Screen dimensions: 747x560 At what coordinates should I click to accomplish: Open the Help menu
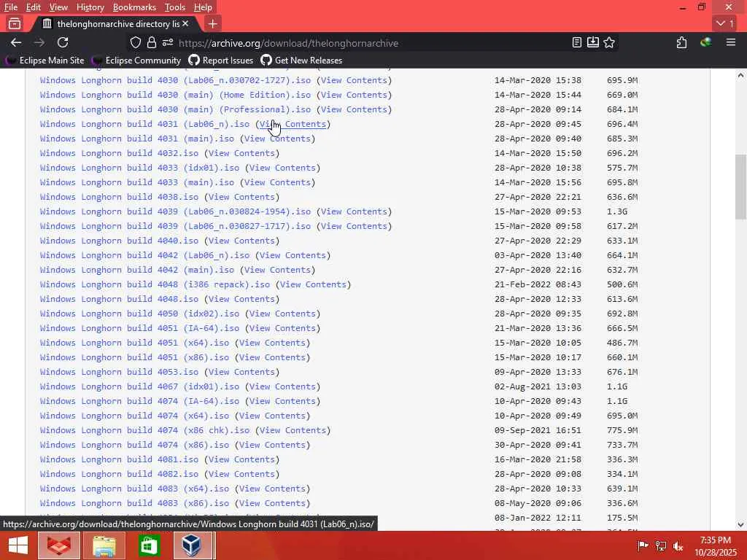pos(203,7)
